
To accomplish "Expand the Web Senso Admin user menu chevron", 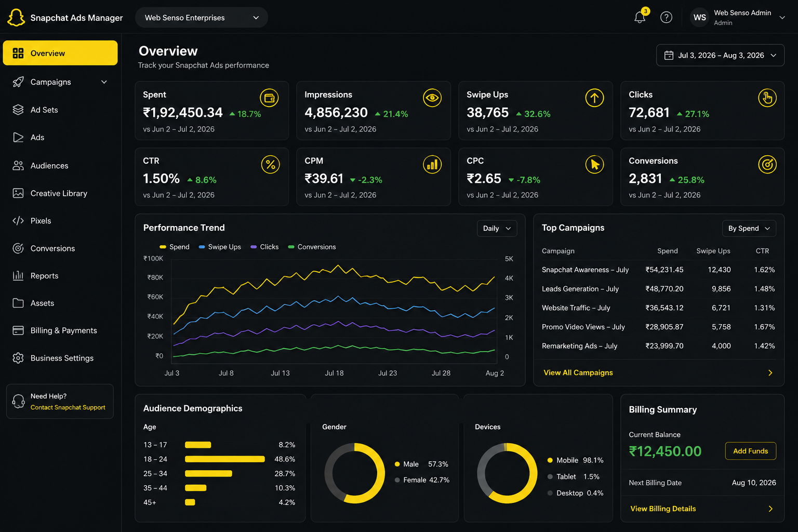I will click(x=782, y=17).
